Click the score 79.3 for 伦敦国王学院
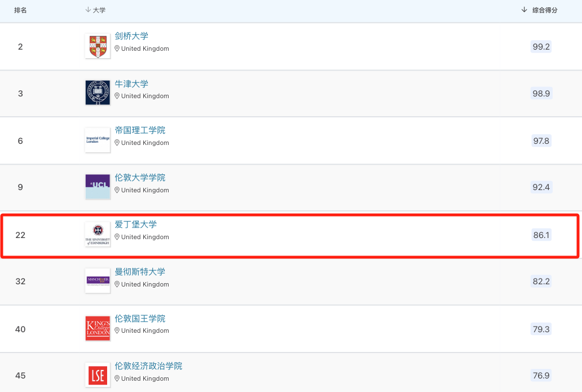Screen dimensions: 582x392 coord(541,329)
